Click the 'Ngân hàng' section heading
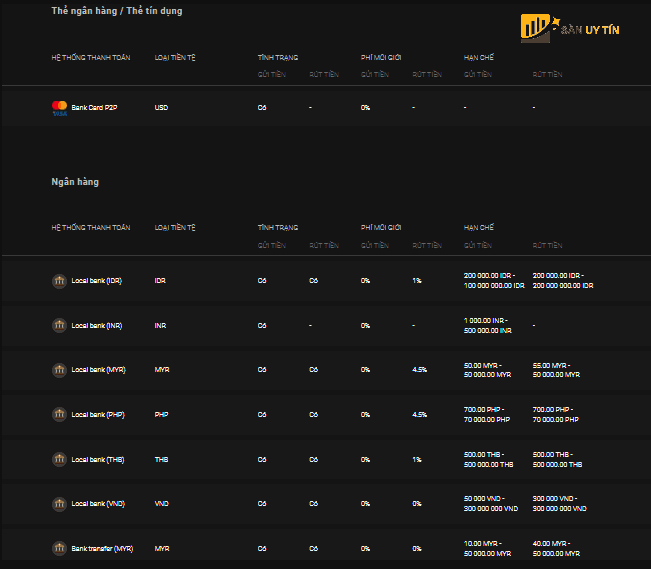 click(x=75, y=182)
